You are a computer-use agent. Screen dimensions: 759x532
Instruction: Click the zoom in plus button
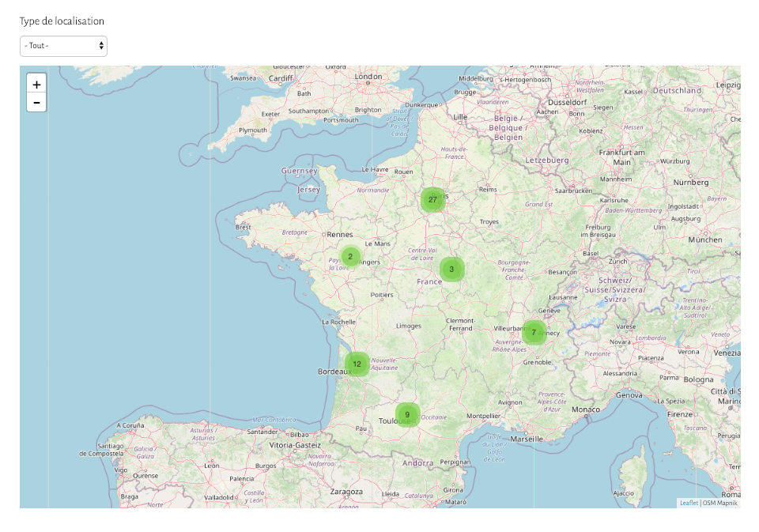36,83
